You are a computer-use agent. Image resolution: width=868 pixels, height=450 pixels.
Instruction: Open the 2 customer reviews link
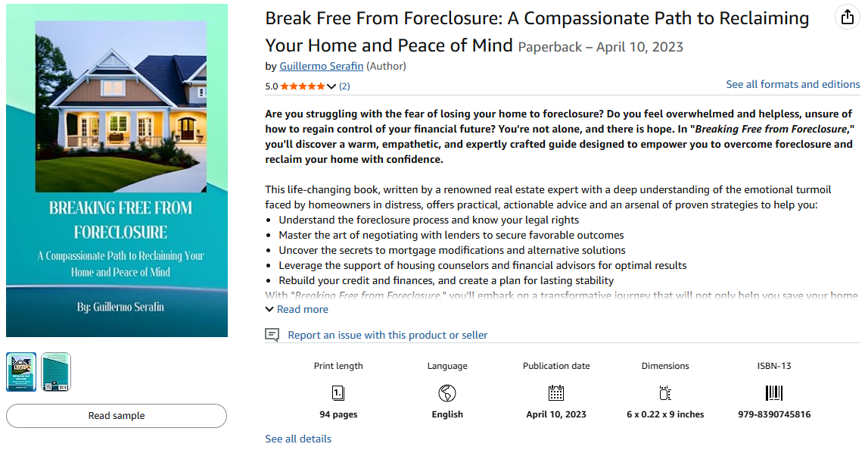pos(344,86)
